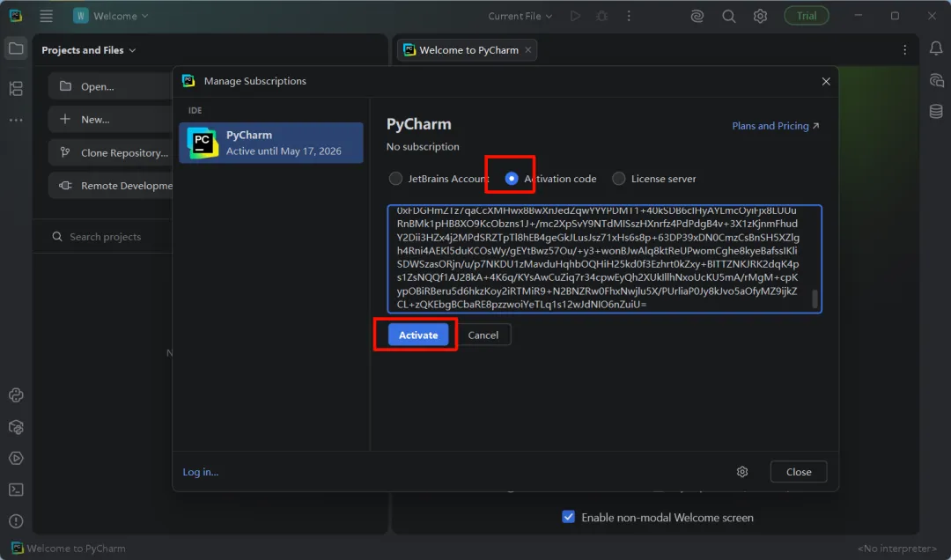The image size is (951, 560).
Task: Open the Log in... link
Action: coord(201,471)
